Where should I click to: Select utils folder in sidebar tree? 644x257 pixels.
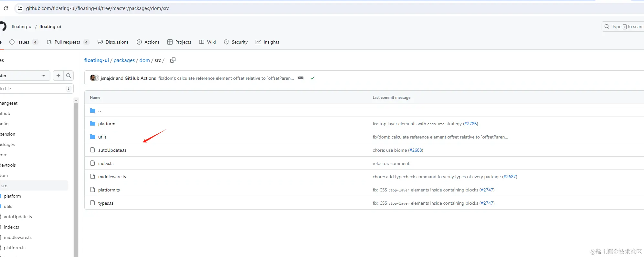coord(8,206)
